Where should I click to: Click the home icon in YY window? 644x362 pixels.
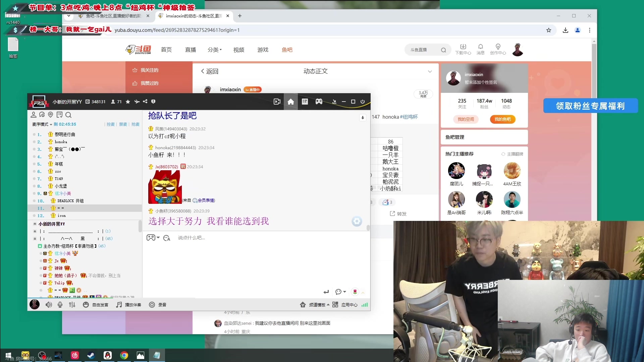291,102
